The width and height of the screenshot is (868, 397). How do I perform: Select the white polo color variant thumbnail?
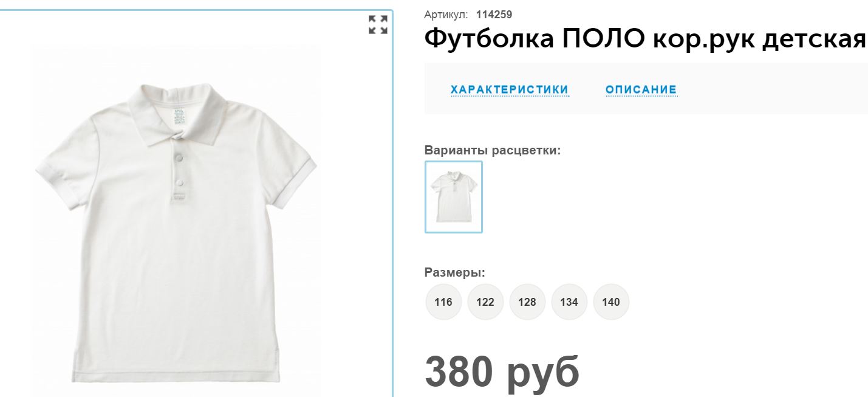click(x=454, y=197)
